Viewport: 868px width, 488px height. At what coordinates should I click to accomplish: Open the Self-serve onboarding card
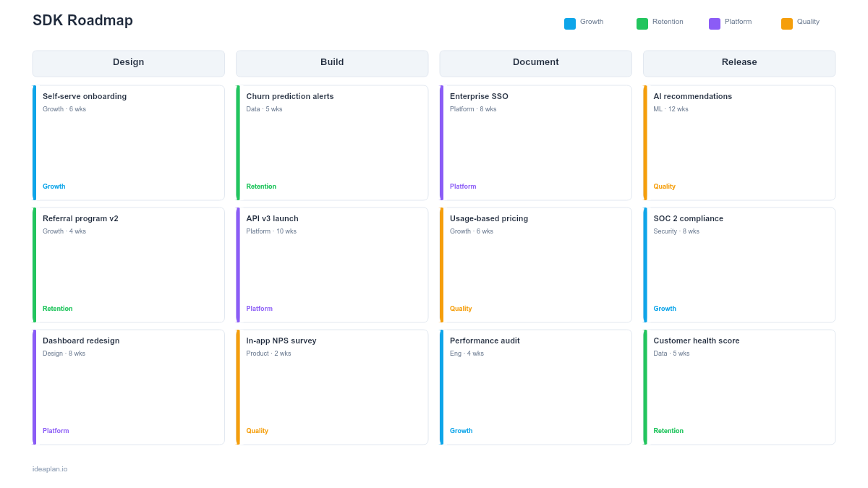(x=128, y=142)
